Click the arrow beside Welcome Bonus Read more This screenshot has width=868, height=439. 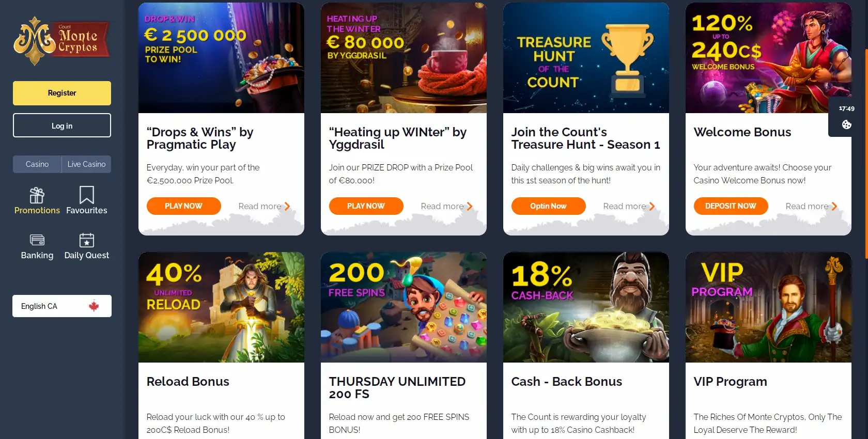834,207
